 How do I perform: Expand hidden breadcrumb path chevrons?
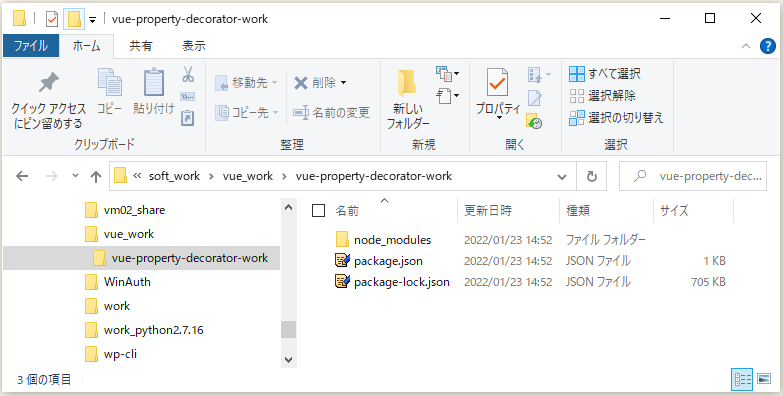(137, 176)
